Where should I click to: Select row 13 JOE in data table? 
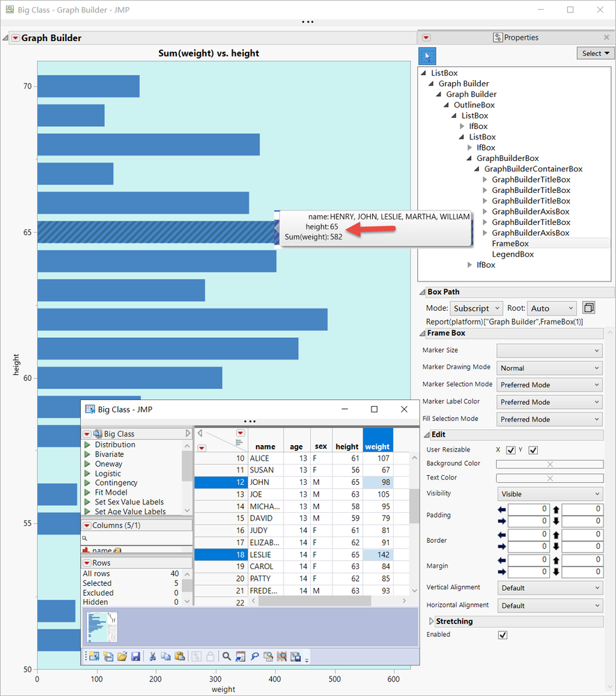pos(221,494)
